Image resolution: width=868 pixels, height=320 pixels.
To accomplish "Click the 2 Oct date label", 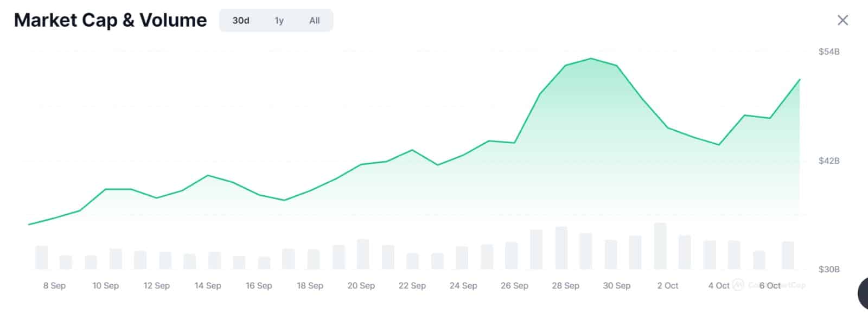I will 668,286.
